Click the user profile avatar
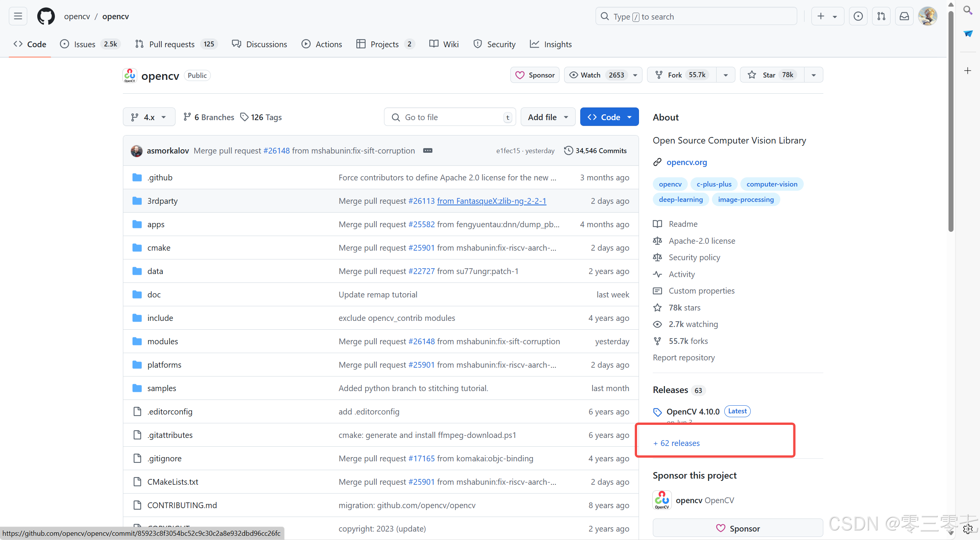This screenshot has width=980, height=540. coord(927,16)
